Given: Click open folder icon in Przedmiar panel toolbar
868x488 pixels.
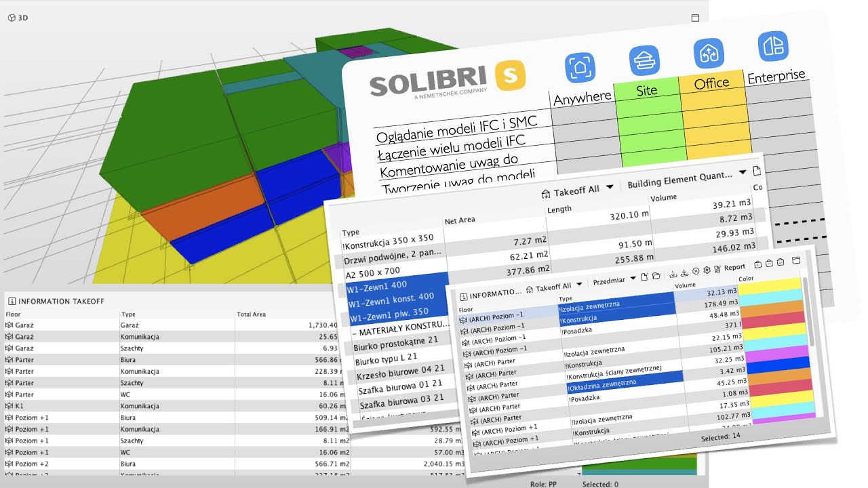Looking at the screenshot, I should tap(656, 276).
